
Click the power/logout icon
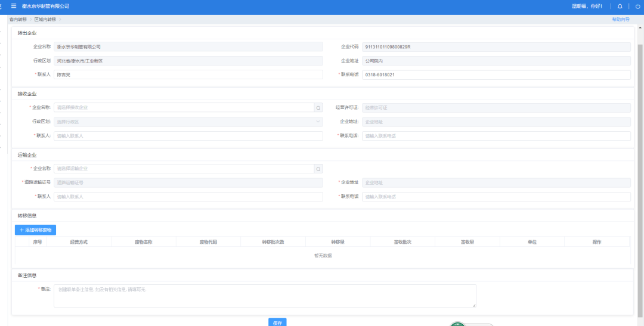637,6
